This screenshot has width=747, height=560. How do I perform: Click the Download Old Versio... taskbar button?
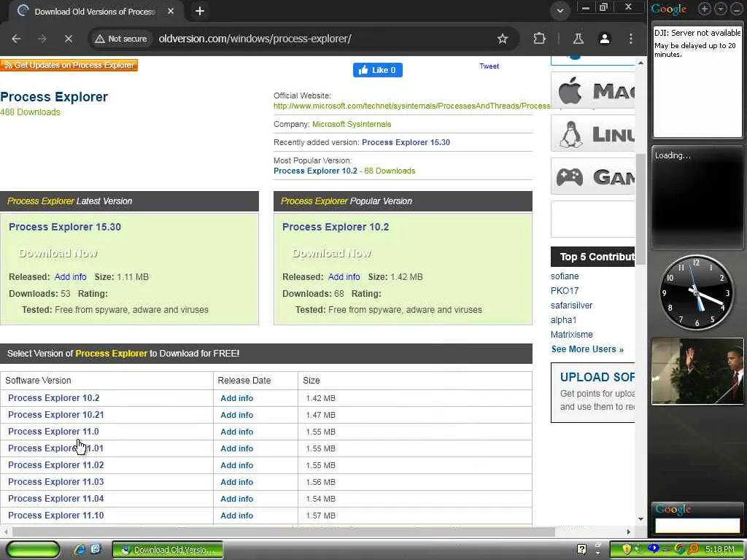[x=168, y=550]
